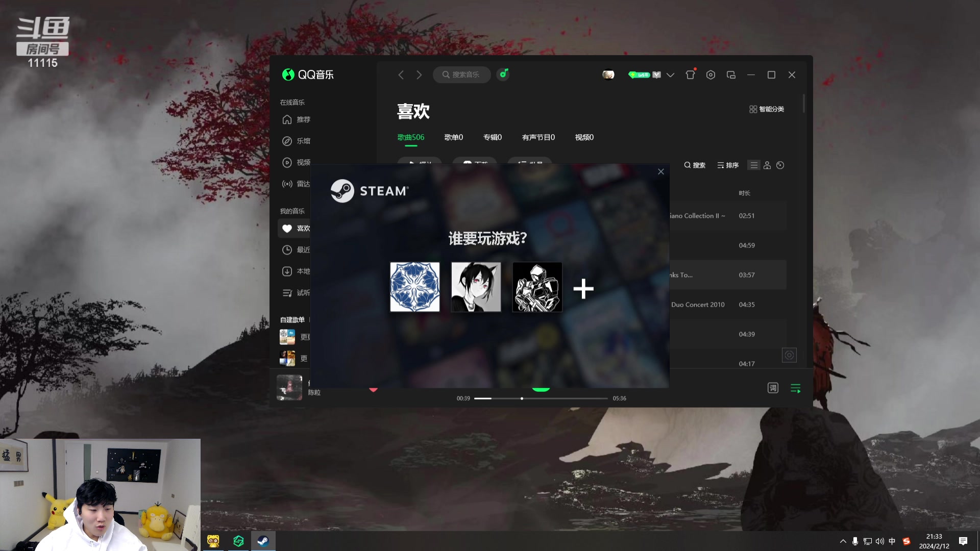Switch to the 视频0 tab

pos(584,137)
